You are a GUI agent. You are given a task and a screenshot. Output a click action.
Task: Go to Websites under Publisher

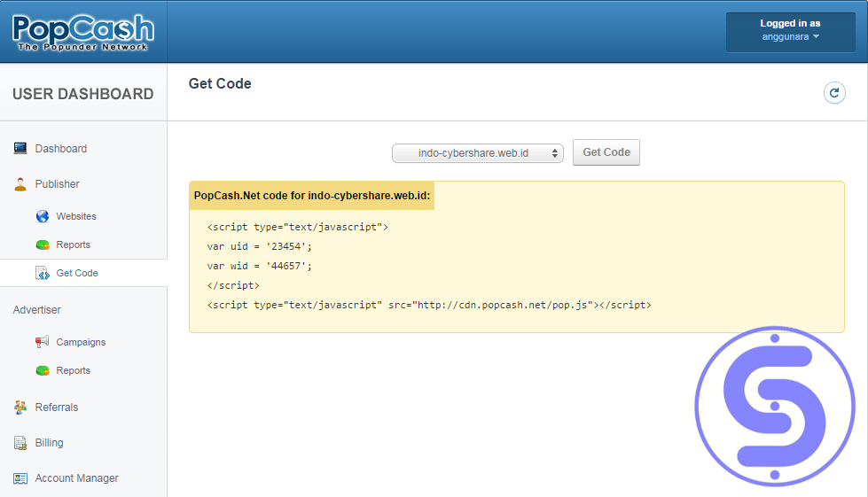[x=76, y=216]
